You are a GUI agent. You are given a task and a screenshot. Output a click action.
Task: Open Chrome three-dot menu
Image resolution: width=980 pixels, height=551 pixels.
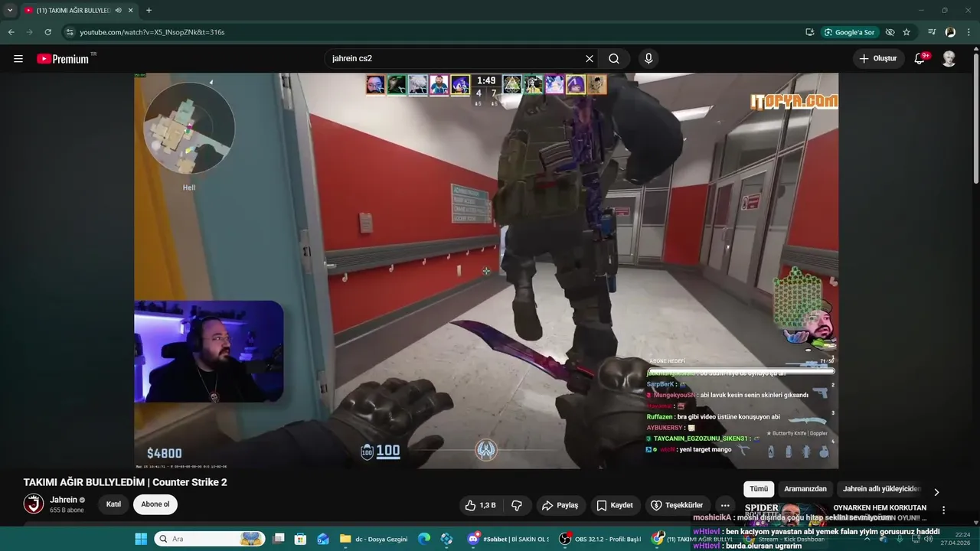[x=969, y=32]
